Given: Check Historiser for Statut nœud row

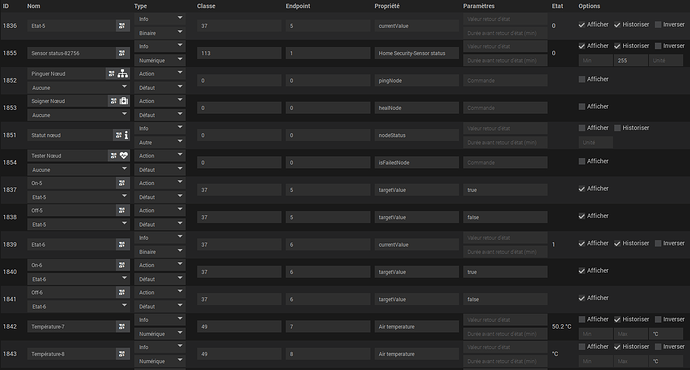Looking at the screenshot, I should tap(618, 128).
